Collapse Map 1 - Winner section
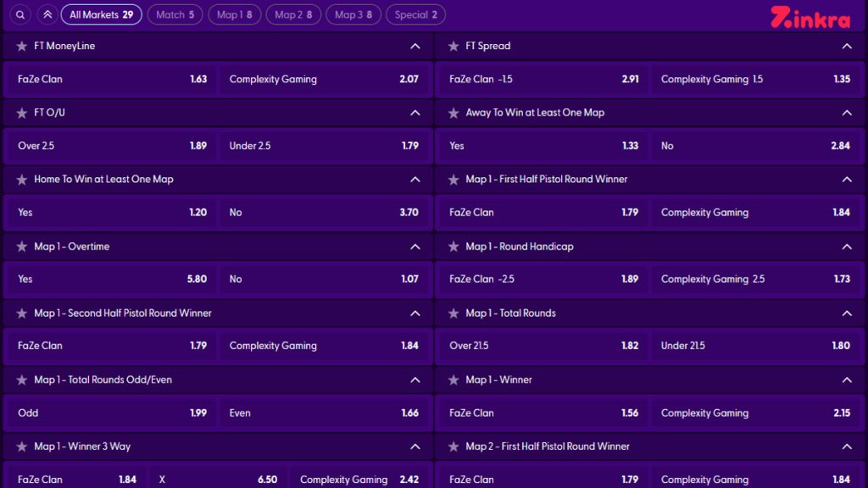The height and width of the screenshot is (488, 868). pos(847,380)
